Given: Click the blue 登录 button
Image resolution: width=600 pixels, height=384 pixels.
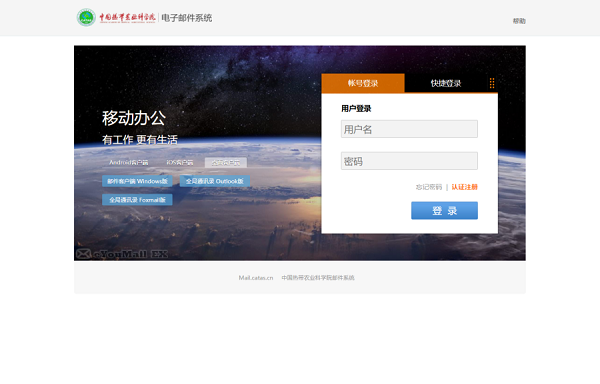Looking at the screenshot, I should [x=444, y=211].
